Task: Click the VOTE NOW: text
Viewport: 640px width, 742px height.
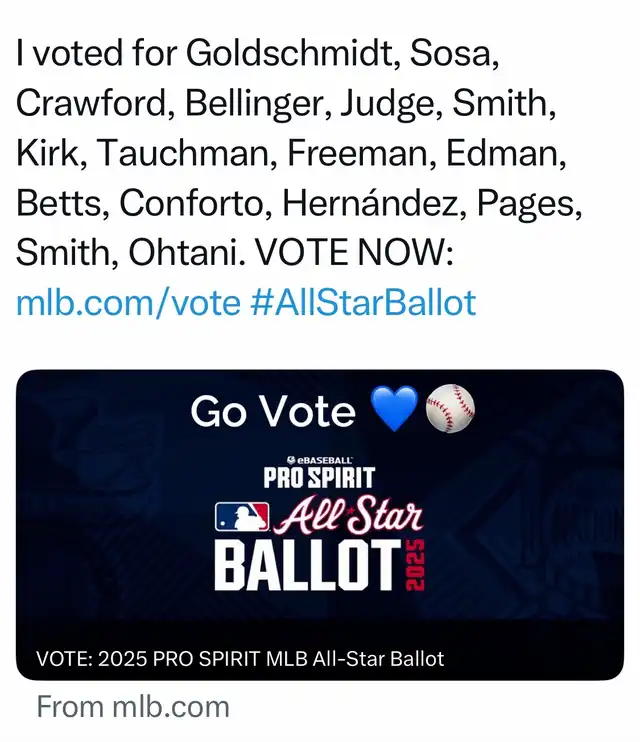Action: point(354,252)
